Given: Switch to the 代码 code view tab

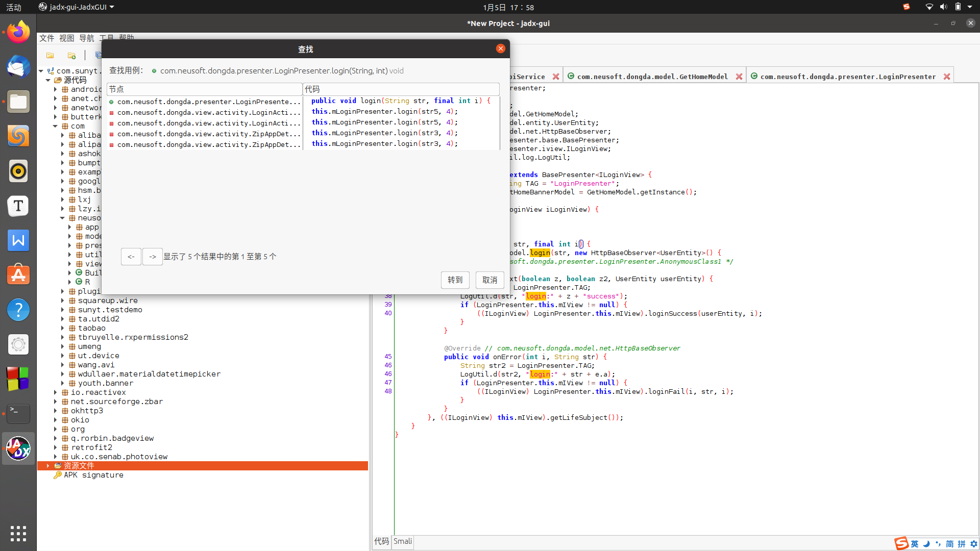Looking at the screenshot, I should (382, 541).
